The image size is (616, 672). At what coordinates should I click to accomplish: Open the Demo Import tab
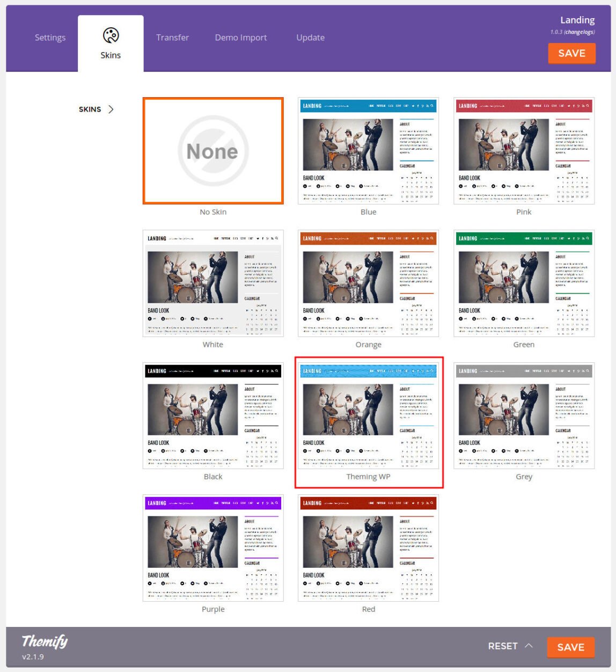[241, 38]
